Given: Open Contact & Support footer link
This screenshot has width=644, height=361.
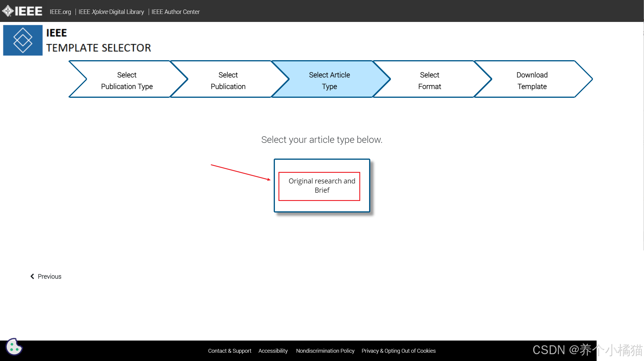Looking at the screenshot, I should point(229,351).
